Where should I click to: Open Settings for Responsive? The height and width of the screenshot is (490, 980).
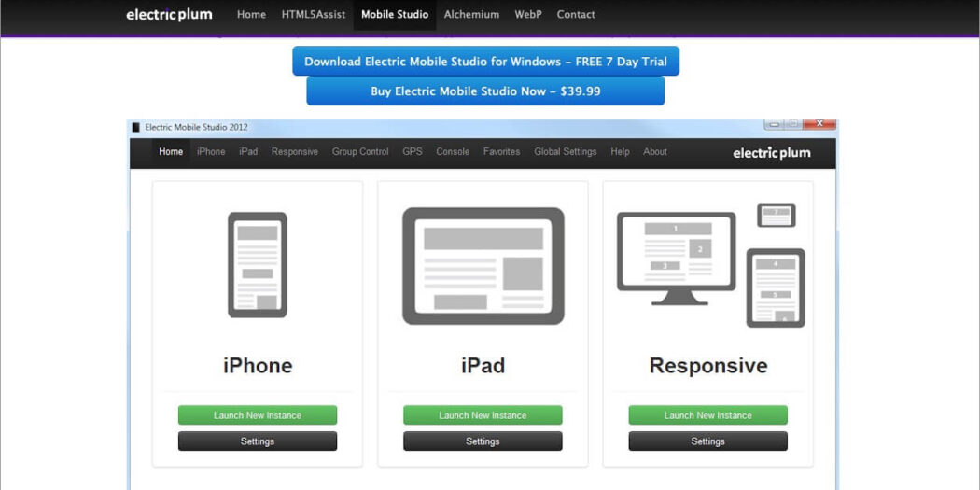point(708,441)
